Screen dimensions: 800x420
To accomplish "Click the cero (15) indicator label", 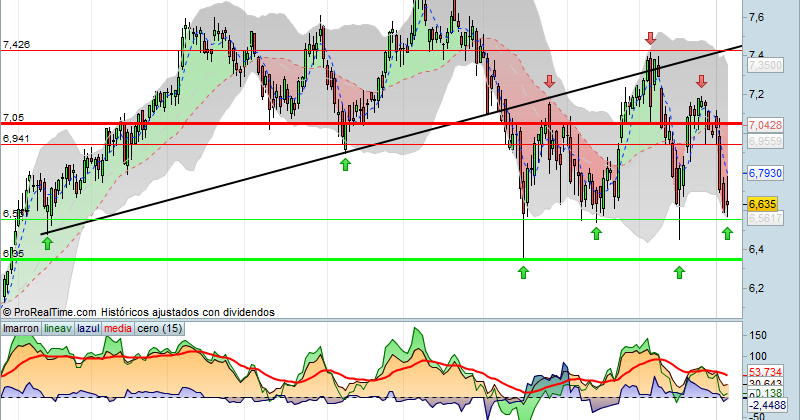I will tap(160, 329).
